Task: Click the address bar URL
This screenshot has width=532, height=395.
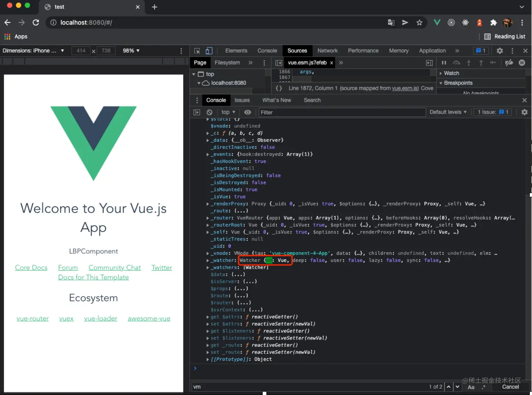Action: coord(86,22)
